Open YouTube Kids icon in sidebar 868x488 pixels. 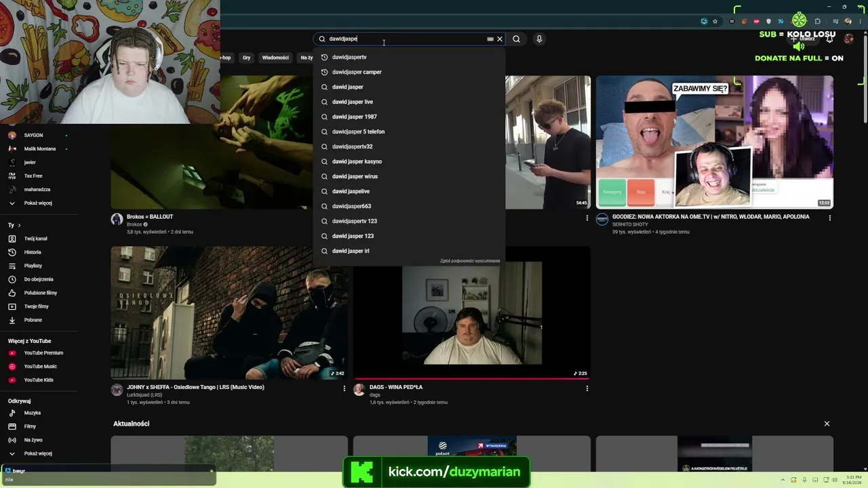point(12,380)
